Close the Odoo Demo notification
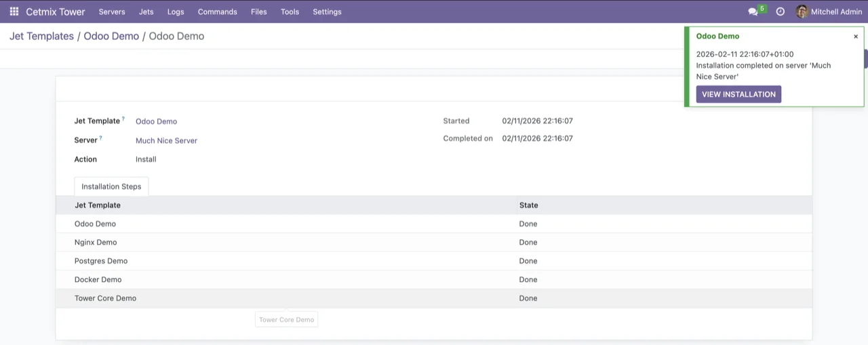This screenshot has height=345, width=868. click(856, 37)
